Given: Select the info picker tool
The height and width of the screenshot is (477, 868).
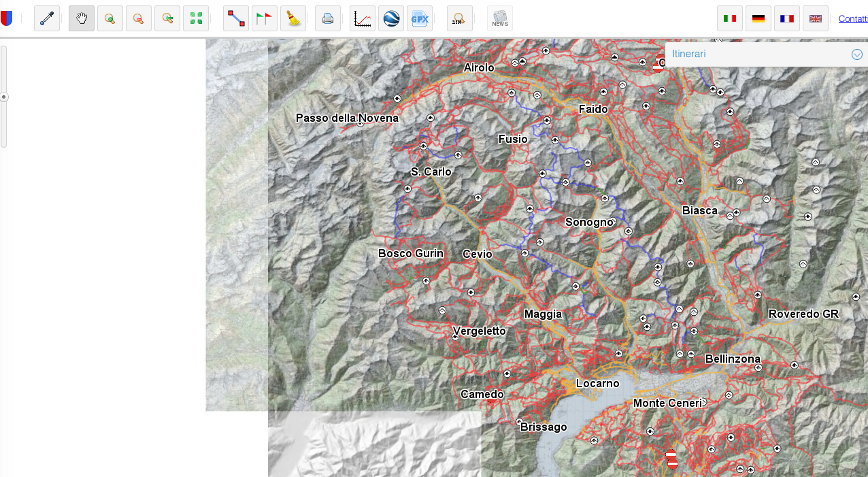Looking at the screenshot, I should tap(47, 18).
